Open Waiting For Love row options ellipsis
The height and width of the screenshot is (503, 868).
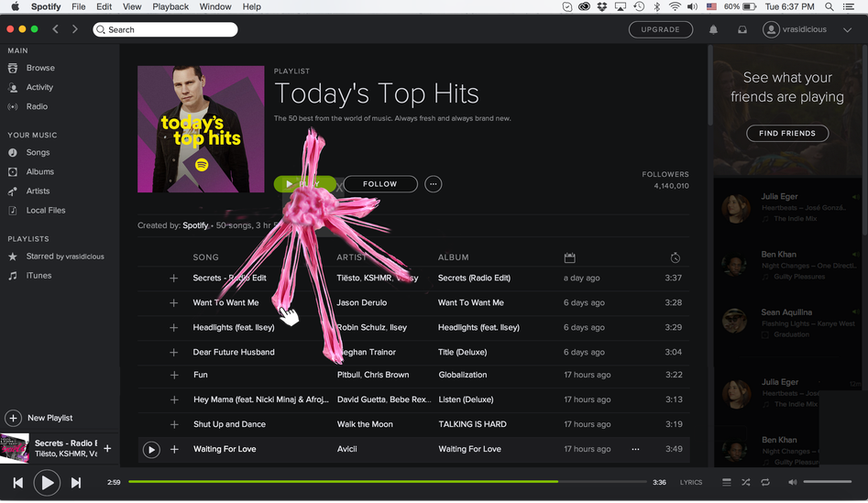(x=635, y=449)
